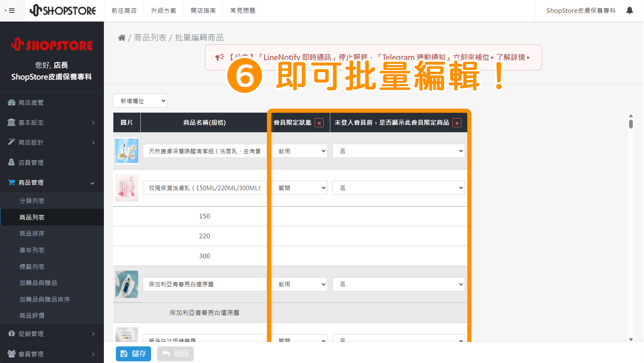Click the 儲存 save button

133,354
